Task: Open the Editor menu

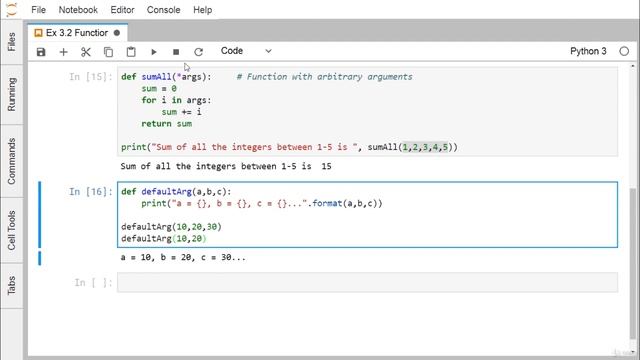Action: (122, 10)
